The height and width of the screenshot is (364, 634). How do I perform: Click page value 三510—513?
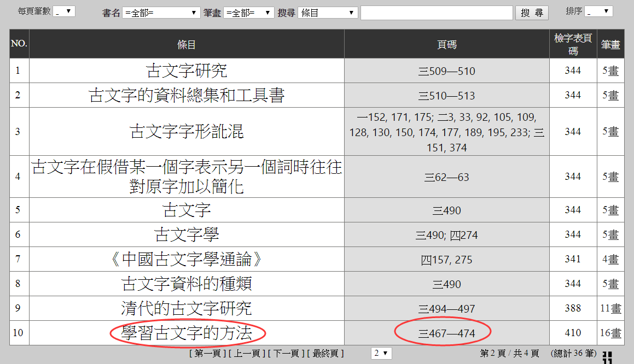click(x=447, y=96)
